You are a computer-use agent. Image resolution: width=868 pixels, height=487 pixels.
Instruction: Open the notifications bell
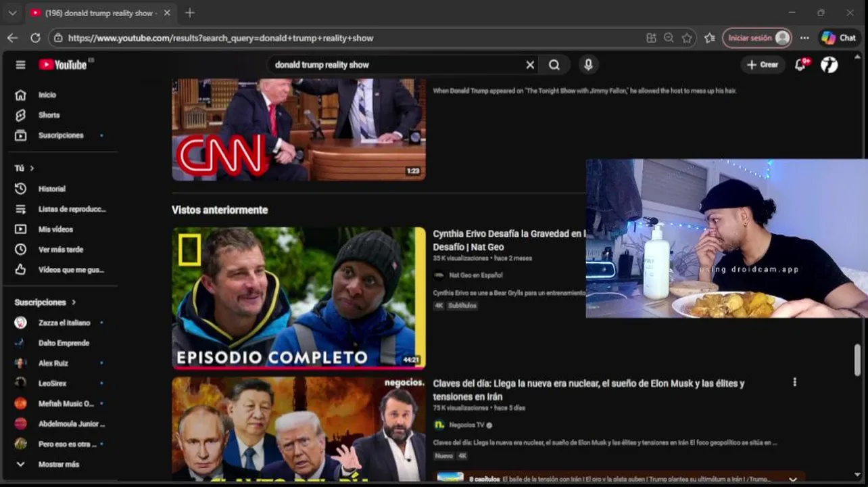(x=800, y=65)
